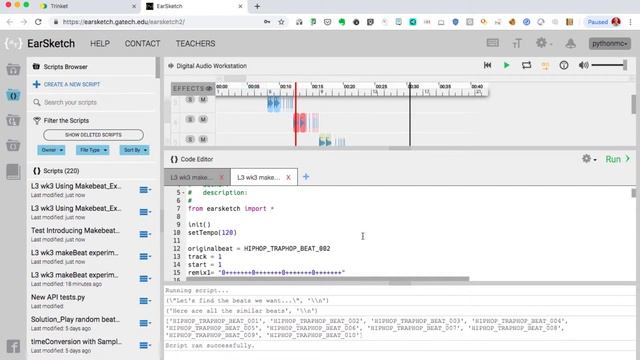The width and height of the screenshot is (640, 360).
Task: Click the 00:20 mark on the timeline ruler
Action: [349, 87]
